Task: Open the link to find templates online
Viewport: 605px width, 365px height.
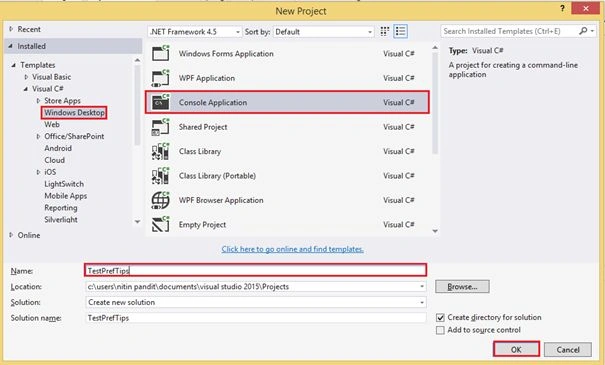Action: click(292, 249)
